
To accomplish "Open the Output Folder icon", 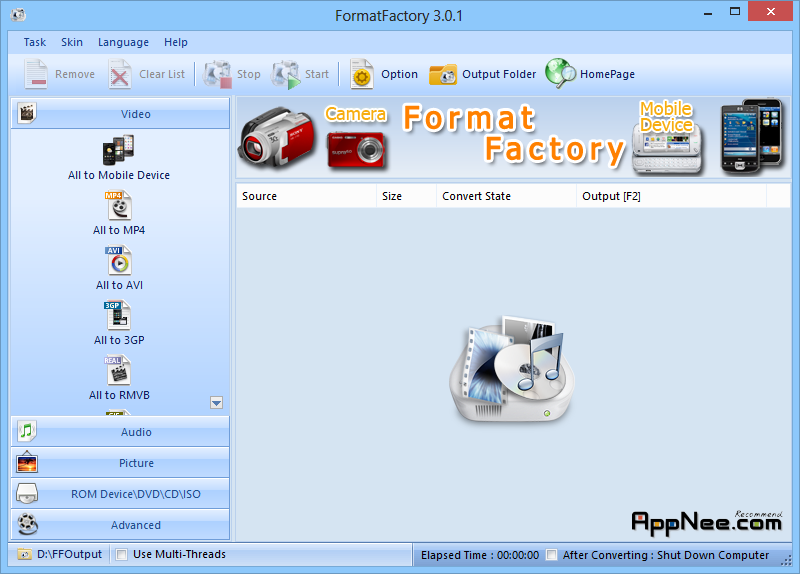I will pyautogui.click(x=443, y=74).
